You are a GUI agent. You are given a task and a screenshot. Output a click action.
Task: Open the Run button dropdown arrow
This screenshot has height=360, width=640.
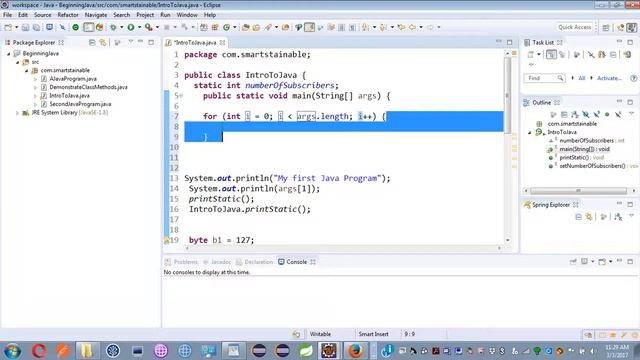(139, 27)
